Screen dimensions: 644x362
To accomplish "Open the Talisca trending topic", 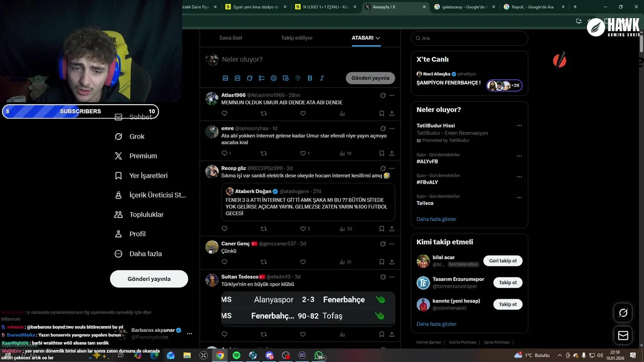I will point(425,203).
